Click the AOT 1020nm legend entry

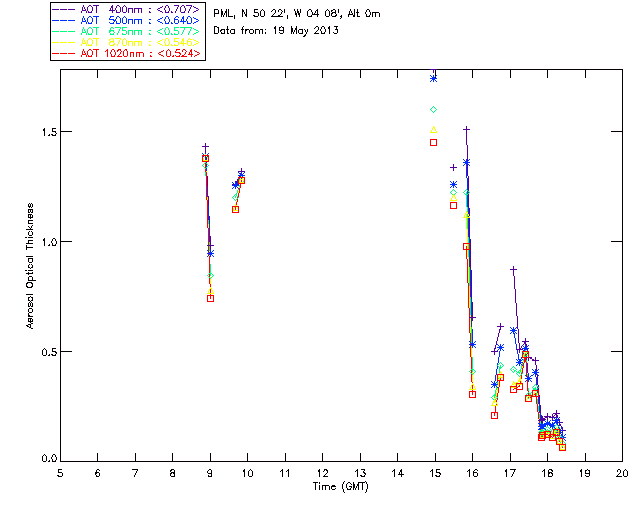click(126, 53)
